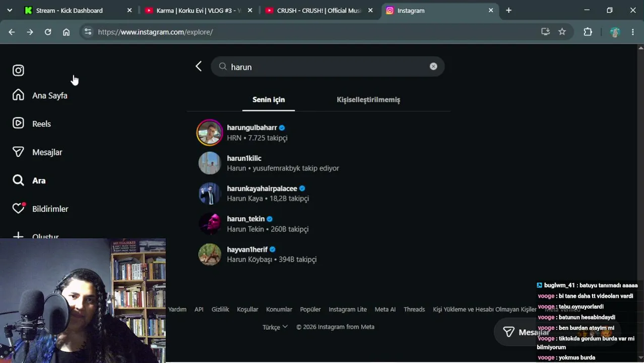Image resolution: width=644 pixels, height=363 pixels.
Task: Open the API footer link
Action: [199, 309]
